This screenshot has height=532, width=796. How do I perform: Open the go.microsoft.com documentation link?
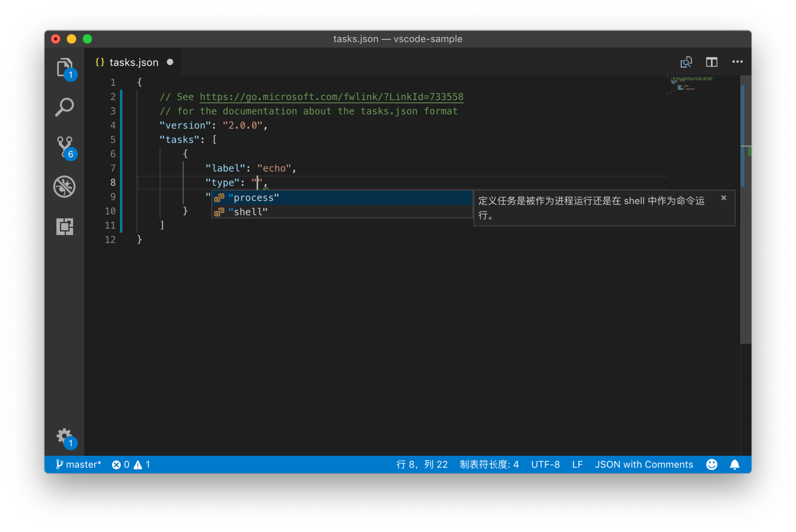(x=331, y=97)
